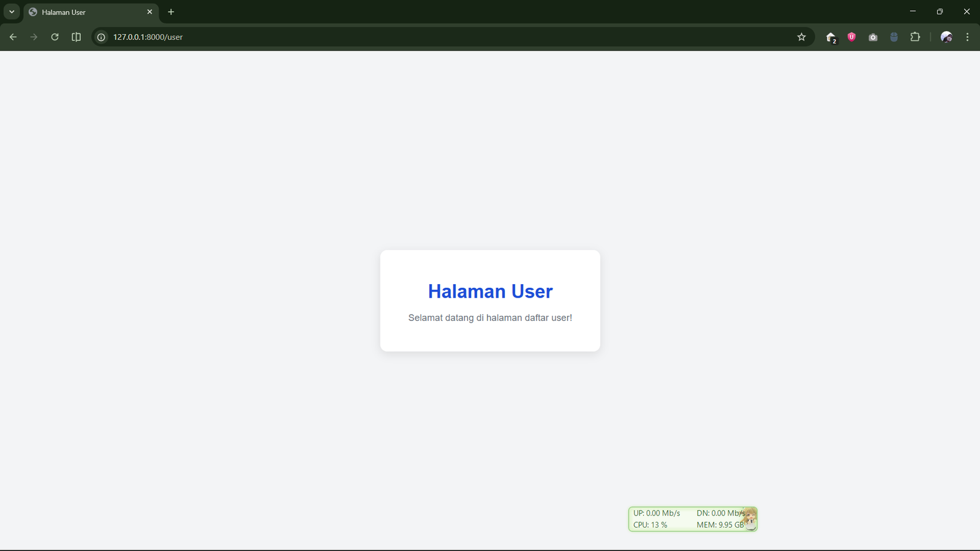Open the house extension with badge 2
The width and height of the screenshot is (980, 551).
click(831, 37)
